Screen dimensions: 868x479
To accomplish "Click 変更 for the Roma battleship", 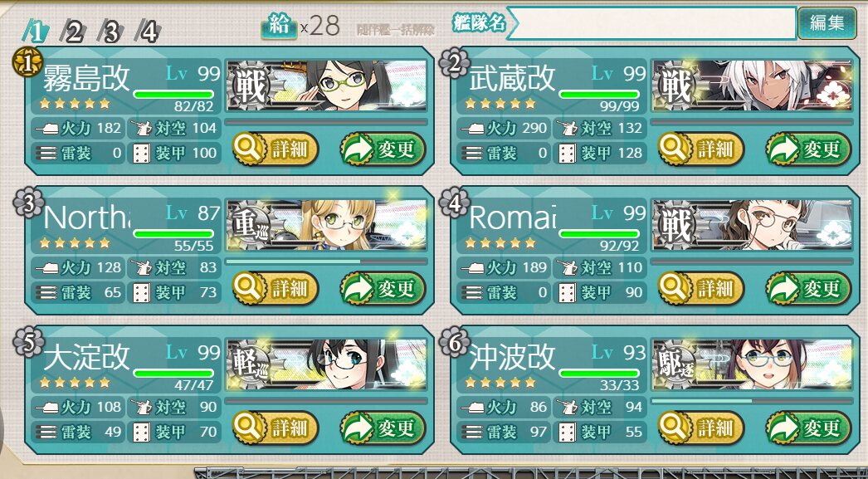I will [809, 288].
